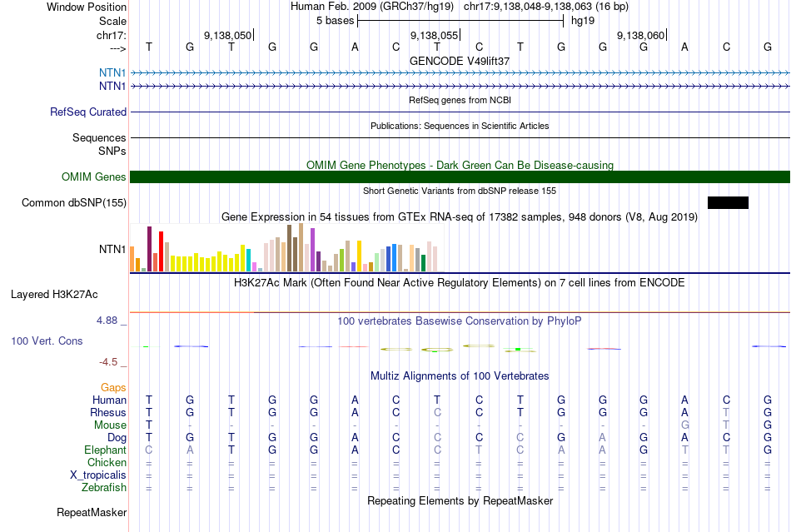This screenshot has width=791, height=532.
Task: Click the 9,138,055 position marker
Action: [x=435, y=35]
